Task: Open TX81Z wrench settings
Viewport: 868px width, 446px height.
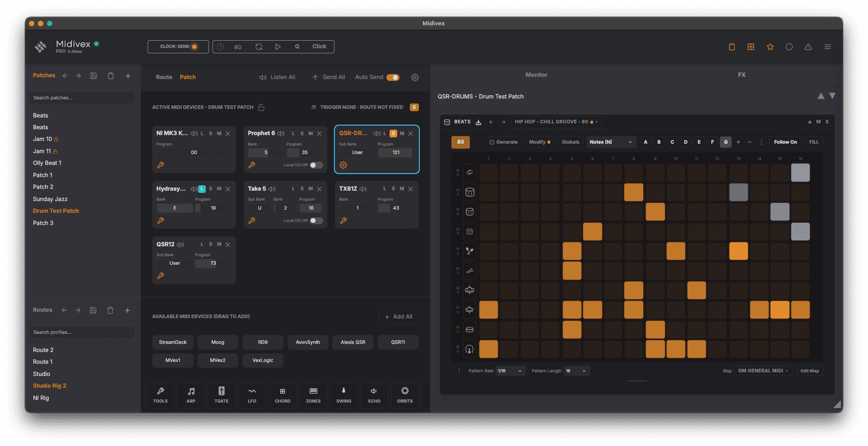Action: coord(343,221)
